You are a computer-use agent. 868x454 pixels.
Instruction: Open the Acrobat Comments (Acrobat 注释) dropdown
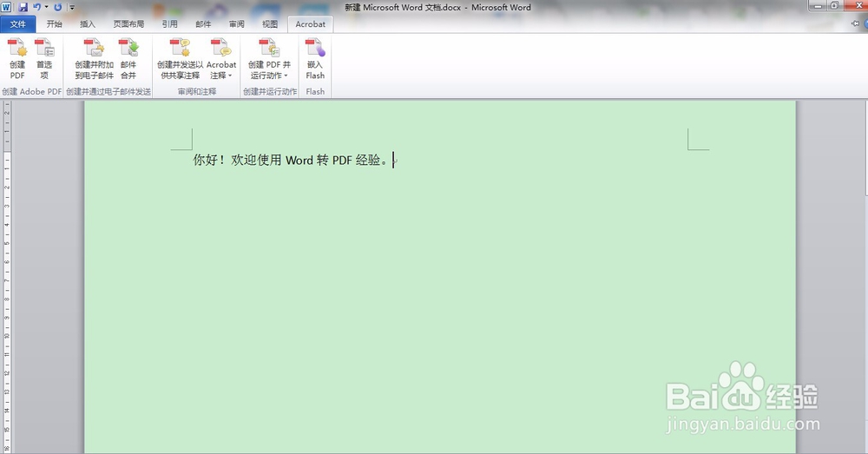[220, 59]
